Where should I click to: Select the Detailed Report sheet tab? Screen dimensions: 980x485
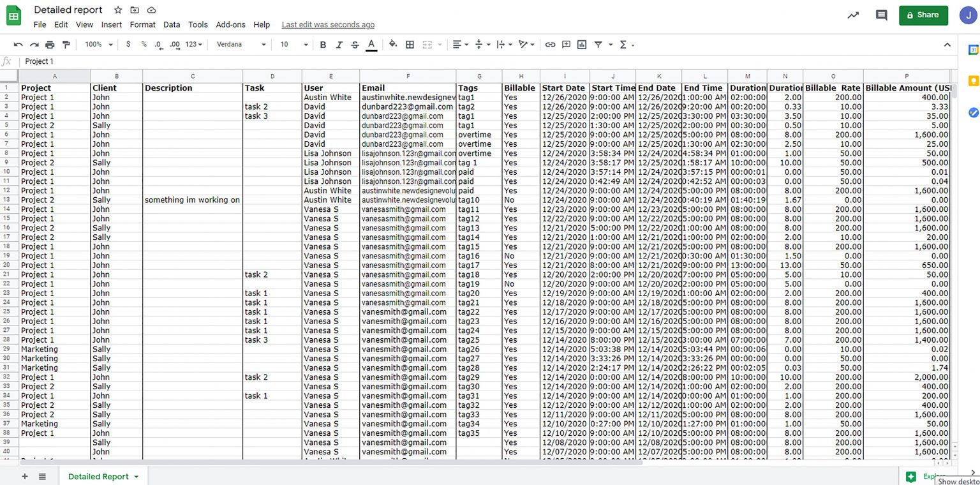tap(98, 477)
